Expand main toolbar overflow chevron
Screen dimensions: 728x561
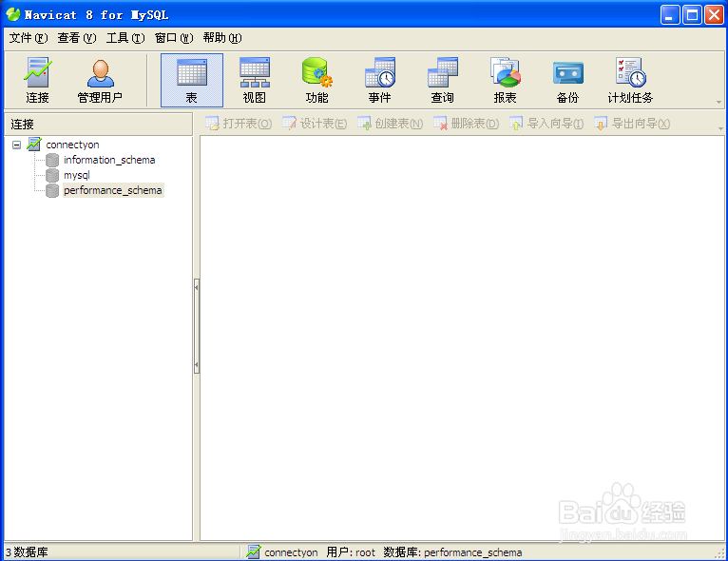coord(718,102)
